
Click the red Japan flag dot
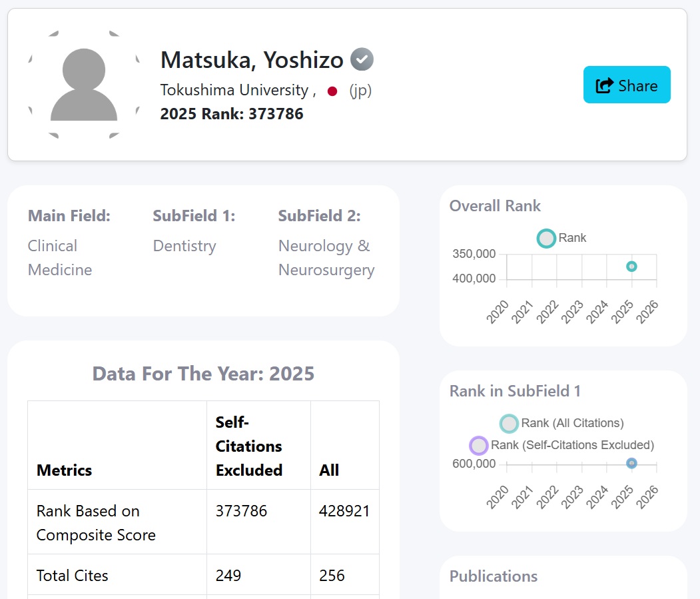click(x=332, y=91)
